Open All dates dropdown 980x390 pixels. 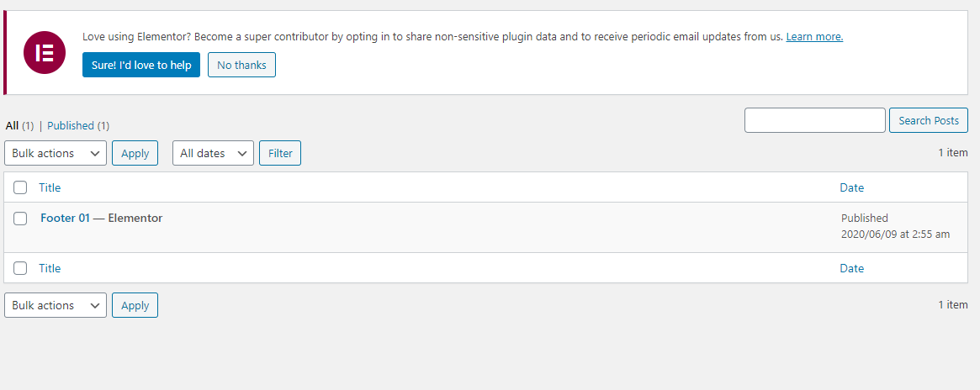[213, 153]
